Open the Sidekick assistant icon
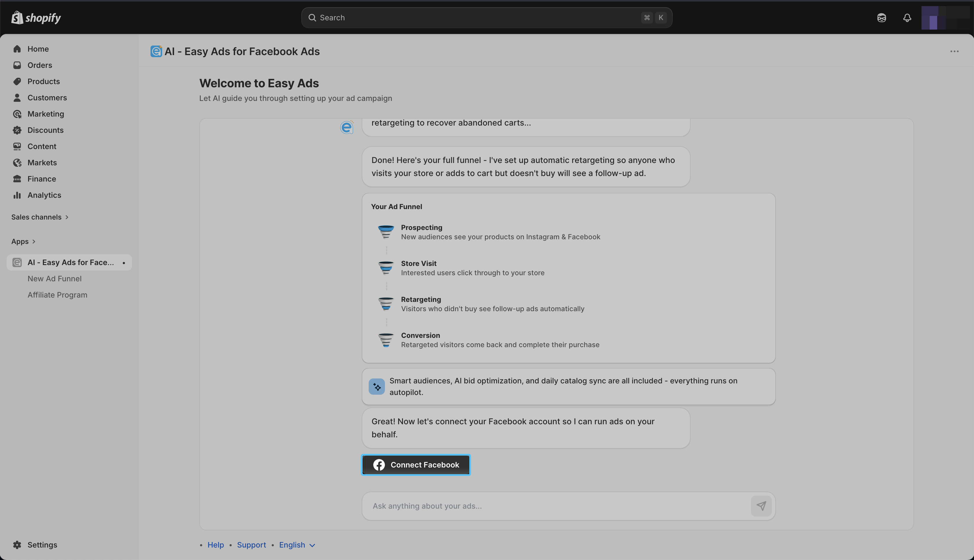The width and height of the screenshot is (974, 560). pos(881,18)
